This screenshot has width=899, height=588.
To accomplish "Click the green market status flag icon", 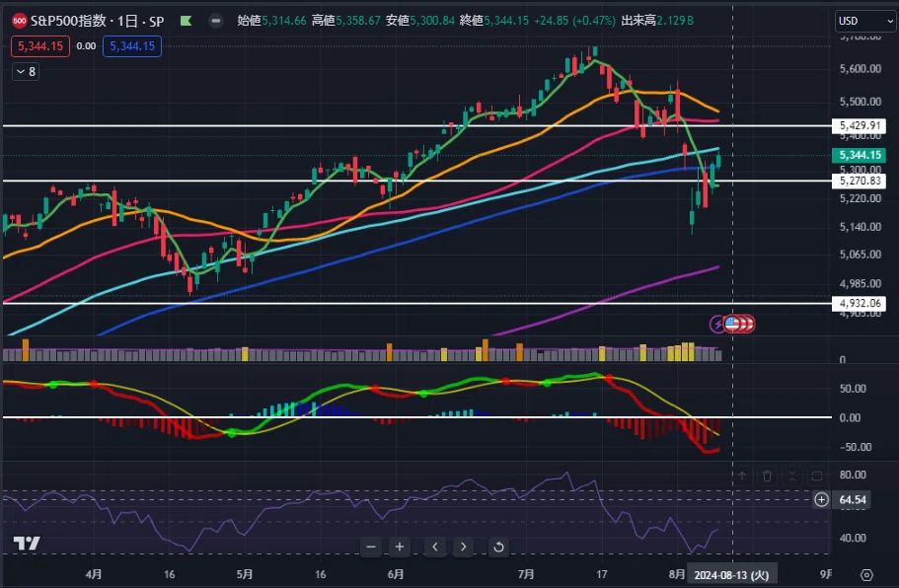I will click(186, 21).
